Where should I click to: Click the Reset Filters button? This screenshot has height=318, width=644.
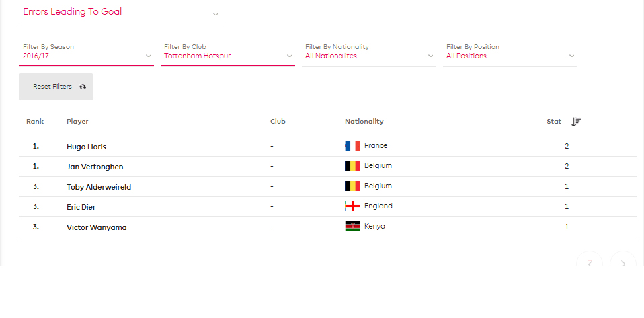click(56, 87)
